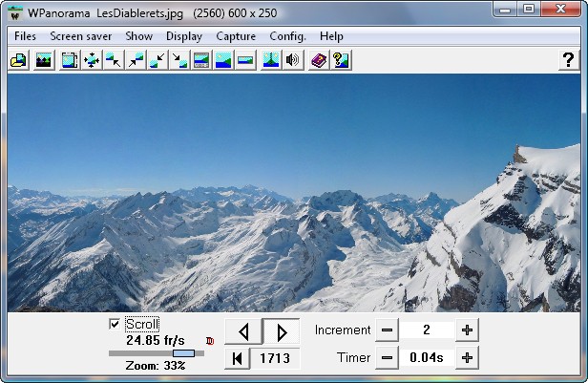Expand the Capture menu
Screen dimensions: 588x383
click(x=236, y=36)
